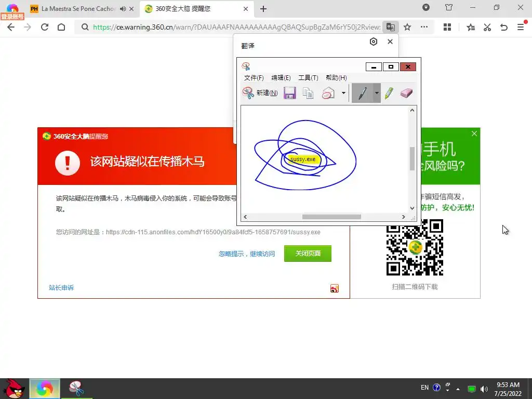Copy the snip using the copy icon
This screenshot has width=532, height=399.
(308, 92)
